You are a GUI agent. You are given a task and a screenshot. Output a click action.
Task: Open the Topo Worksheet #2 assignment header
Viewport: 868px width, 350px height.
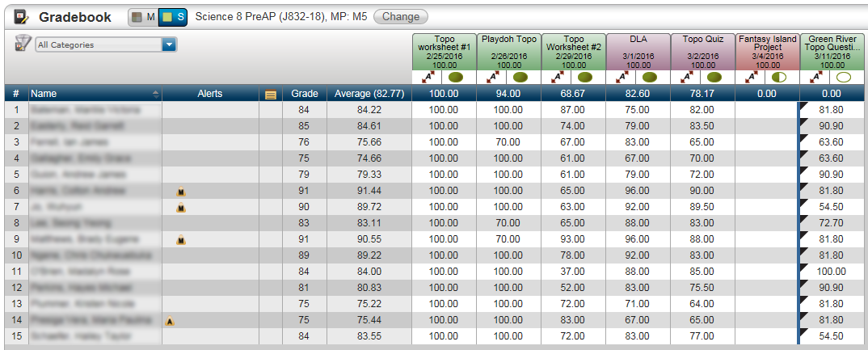tap(573, 51)
